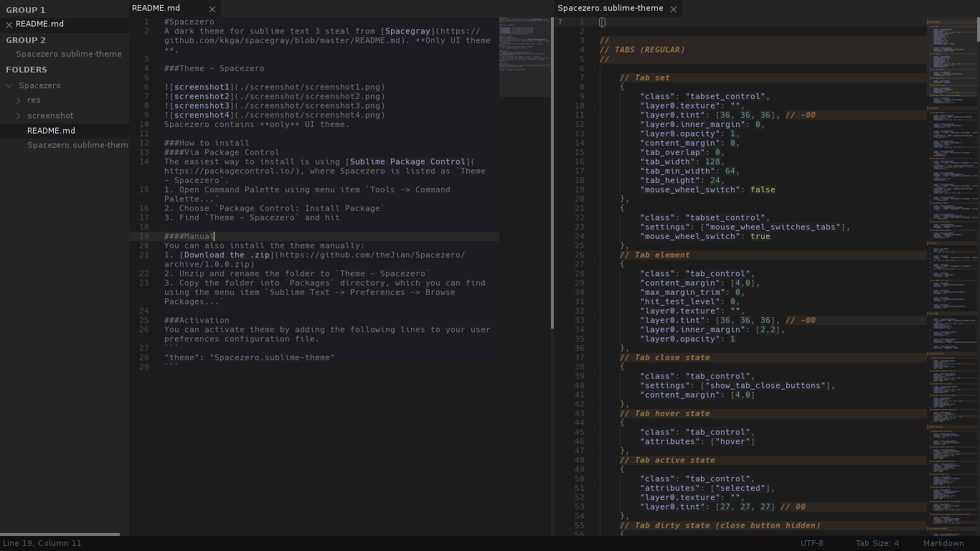Click the ###Activation heading line
Image resolution: width=980 pixels, height=551 pixels.
click(x=197, y=320)
